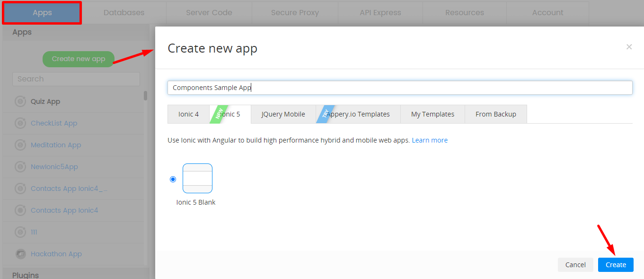Switch to the Ionic 4 template tab
Image resolution: width=644 pixels, height=279 pixels.
(188, 114)
